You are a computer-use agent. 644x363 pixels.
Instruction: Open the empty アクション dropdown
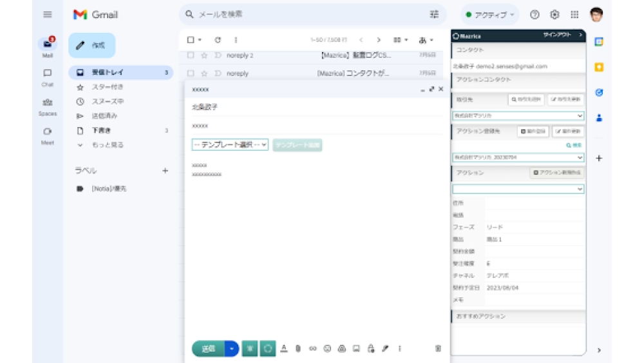[518, 189]
